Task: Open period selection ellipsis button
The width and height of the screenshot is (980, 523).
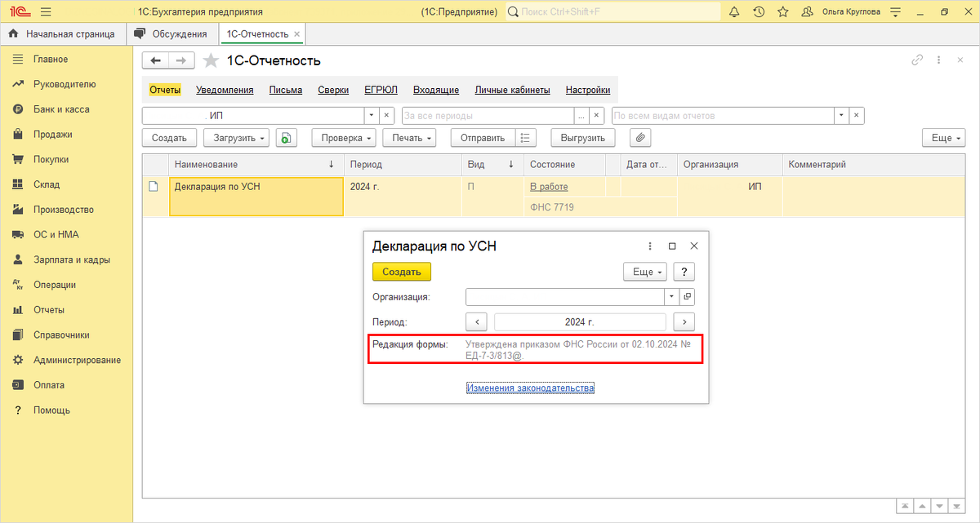Action: click(581, 116)
